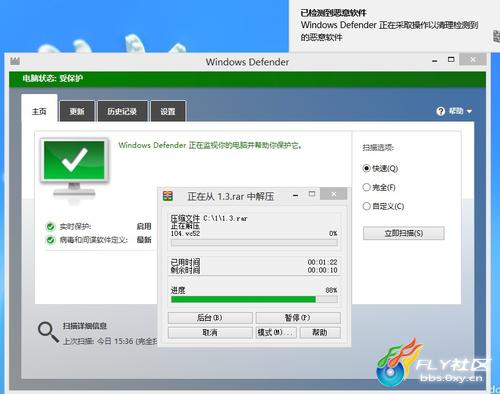
Task: Click the help question mark icon
Action: click(x=441, y=111)
